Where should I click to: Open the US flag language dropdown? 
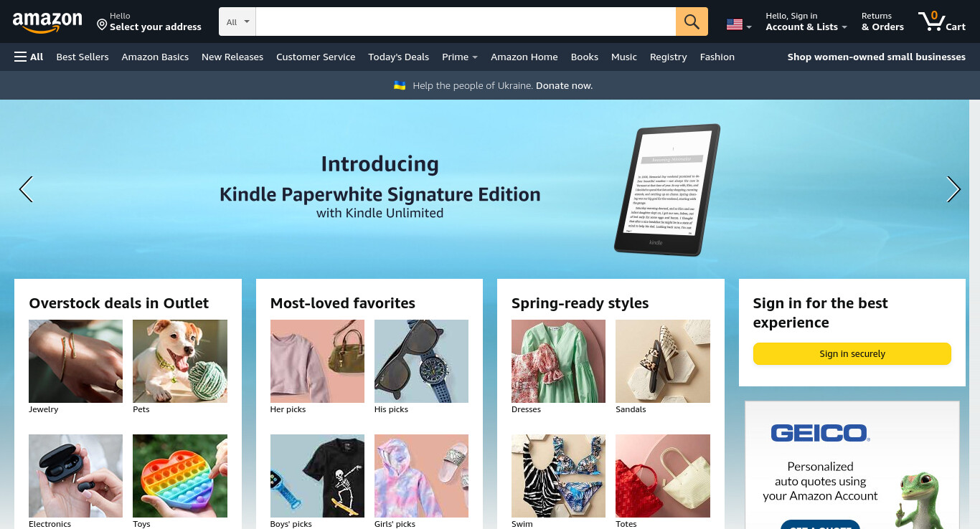click(x=739, y=25)
